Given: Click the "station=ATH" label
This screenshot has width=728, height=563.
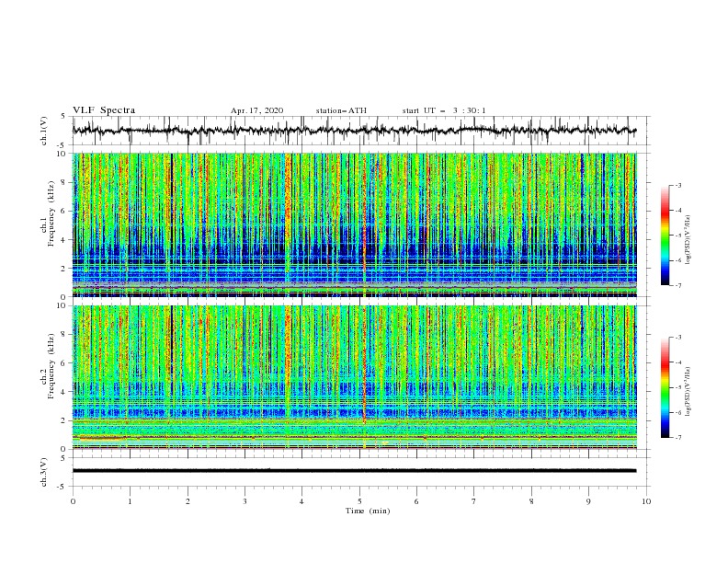Looking at the screenshot, I should pyautogui.click(x=341, y=110).
